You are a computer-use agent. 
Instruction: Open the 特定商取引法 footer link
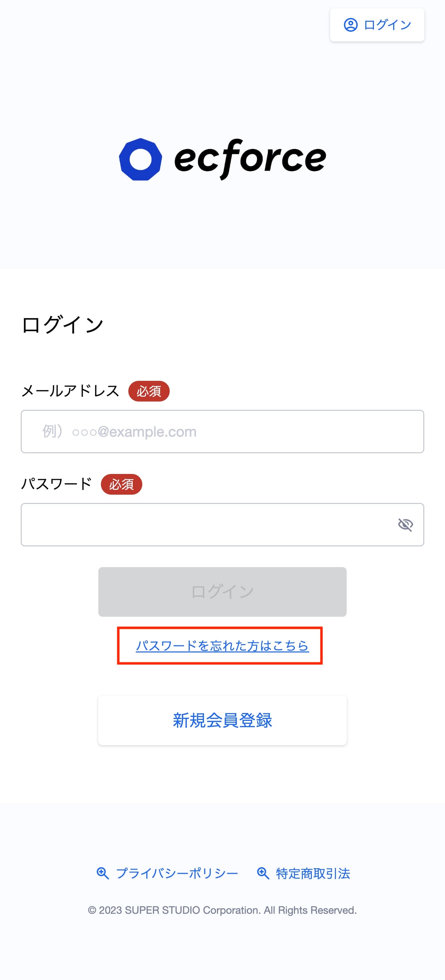313,873
